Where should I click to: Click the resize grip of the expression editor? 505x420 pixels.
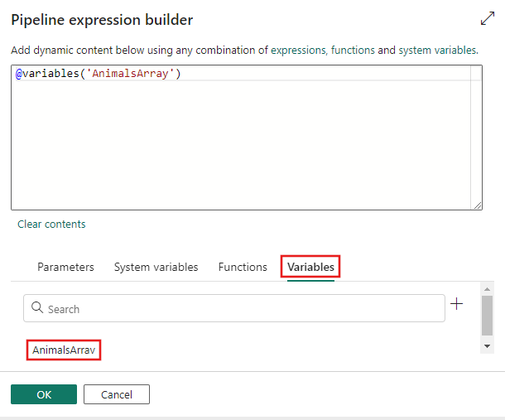pyautogui.click(x=478, y=205)
